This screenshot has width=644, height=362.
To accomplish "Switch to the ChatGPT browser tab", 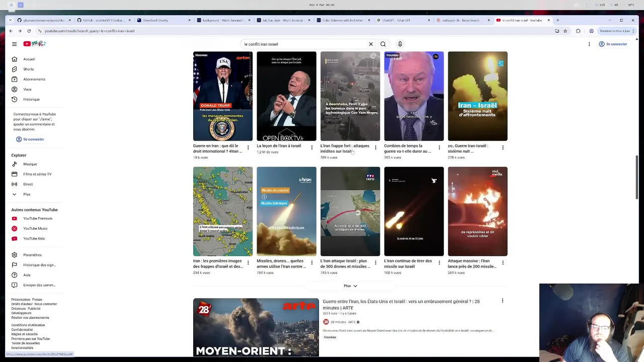I will click(x=403, y=20).
